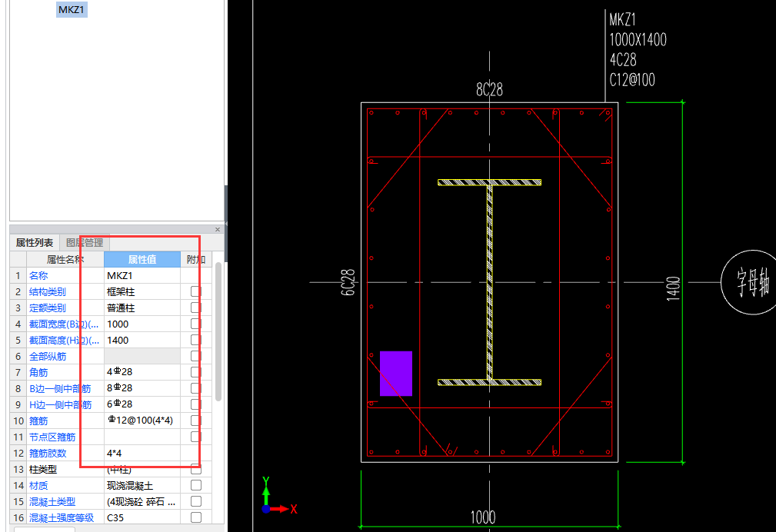
Task: Toggle the 附加 checkbox for 全部纵筋
Action: coord(196,356)
